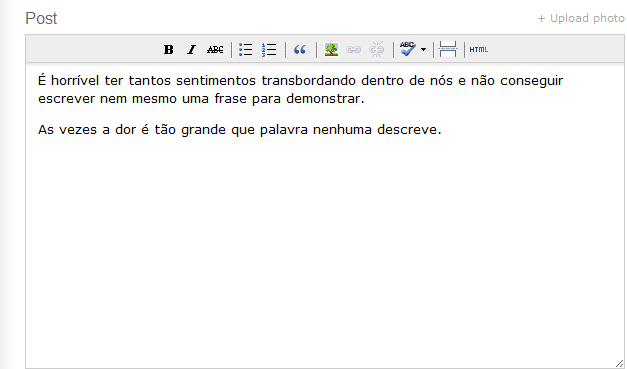Click the unlink broken chain icon

[376, 50]
